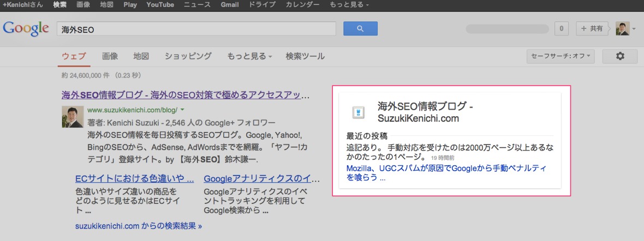Open 地図 in the top black bar
Screen dimensions: 644x241
[x=107, y=5]
